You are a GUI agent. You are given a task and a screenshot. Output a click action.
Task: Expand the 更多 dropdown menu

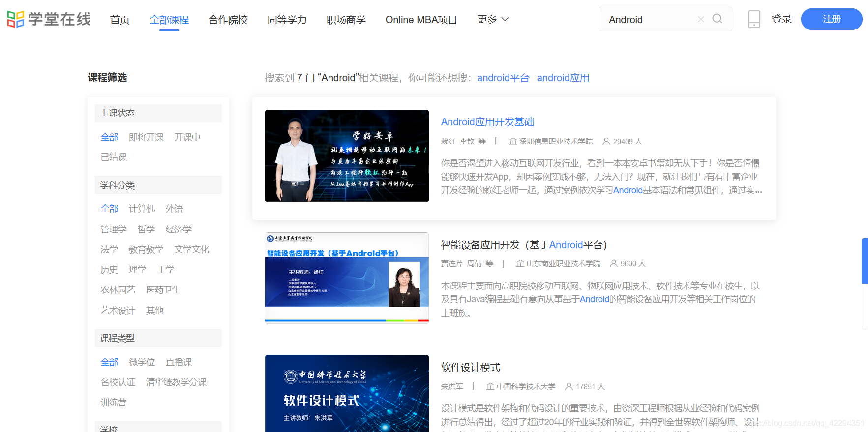493,19
